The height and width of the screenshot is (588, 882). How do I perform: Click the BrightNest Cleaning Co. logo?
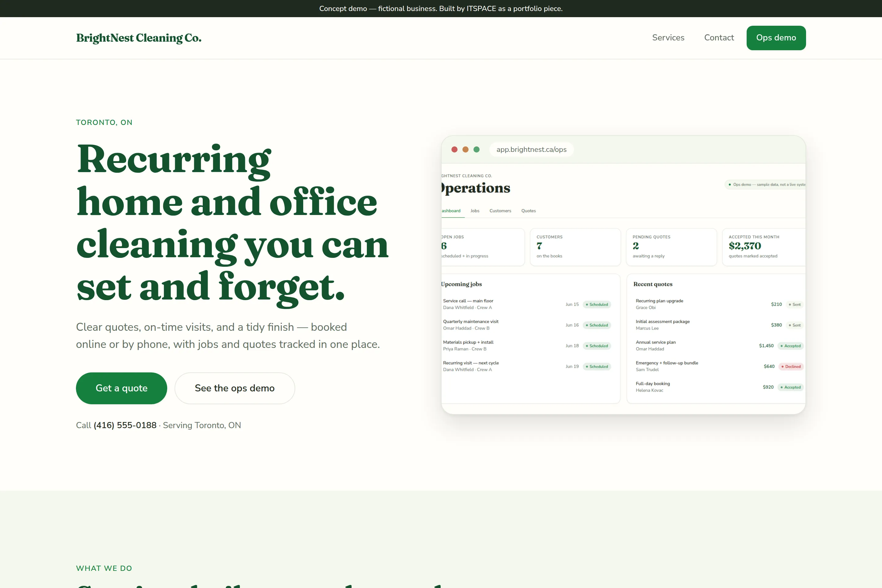(139, 38)
